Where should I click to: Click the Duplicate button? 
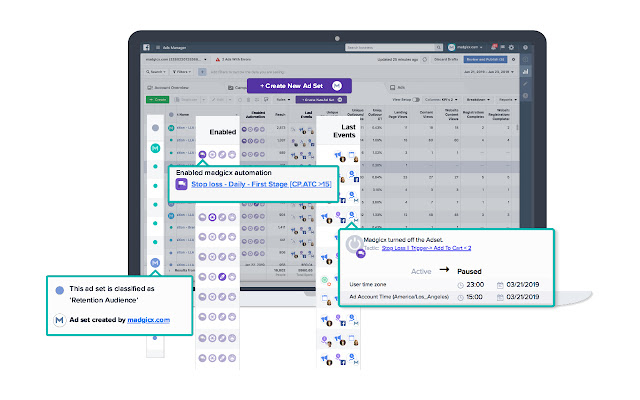187,100
